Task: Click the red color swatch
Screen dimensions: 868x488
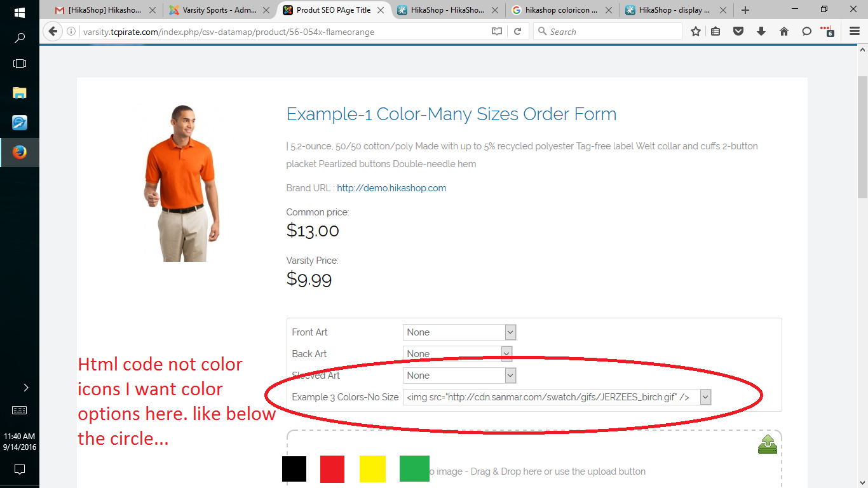Action: tap(332, 469)
